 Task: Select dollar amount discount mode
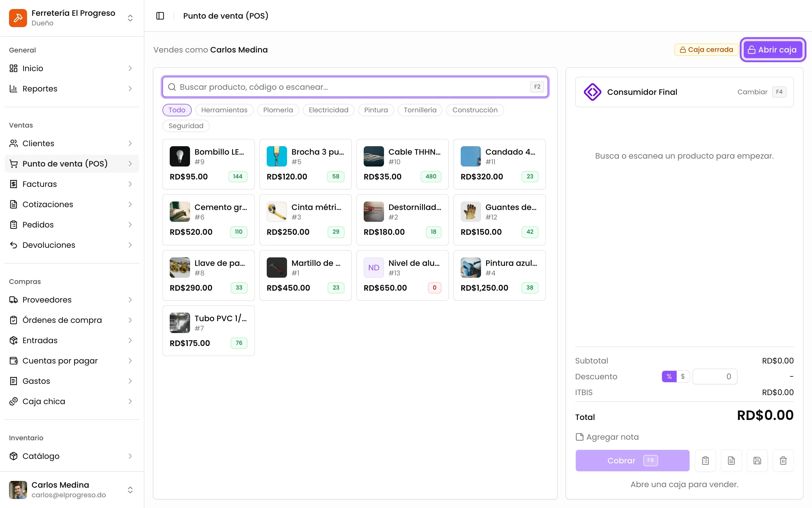click(x=683, y=376)
